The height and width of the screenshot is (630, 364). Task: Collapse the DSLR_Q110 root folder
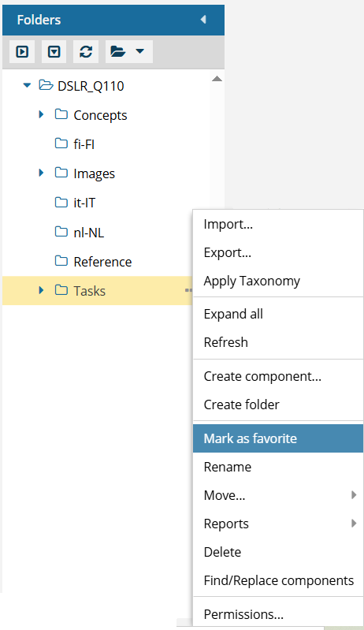[x=27, y=86]
